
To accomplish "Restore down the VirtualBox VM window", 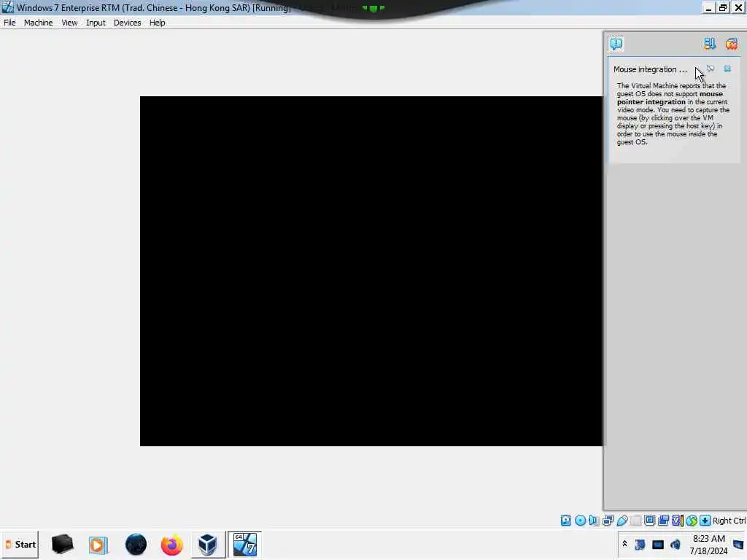I will tap(723, 7).
